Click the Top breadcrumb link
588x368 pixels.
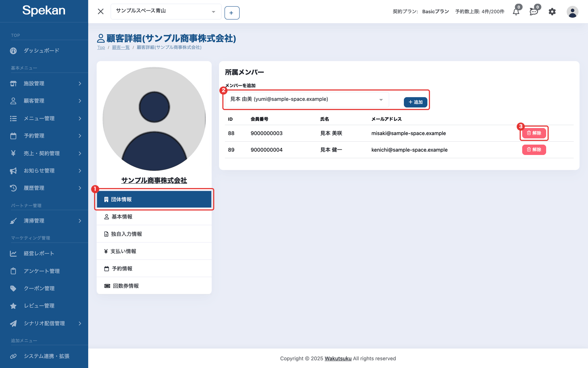coord(101,47)
